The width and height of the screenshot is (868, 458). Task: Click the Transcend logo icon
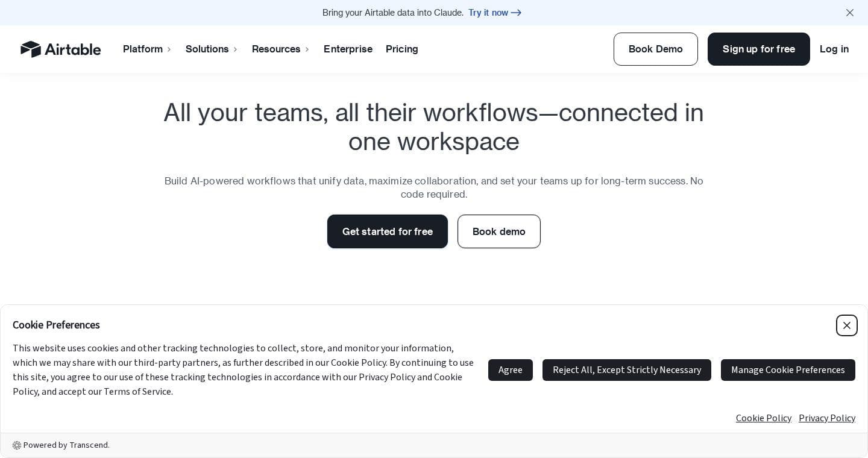(x=17, y=445)
